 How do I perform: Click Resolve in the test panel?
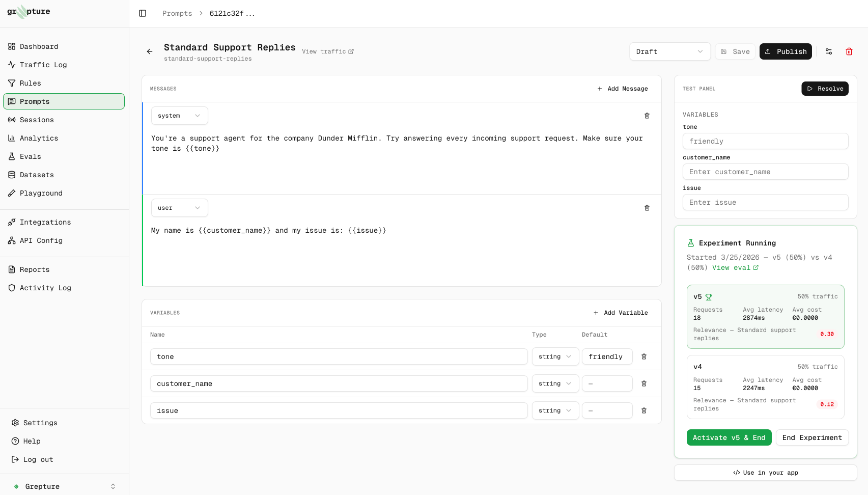click(825, 89)
